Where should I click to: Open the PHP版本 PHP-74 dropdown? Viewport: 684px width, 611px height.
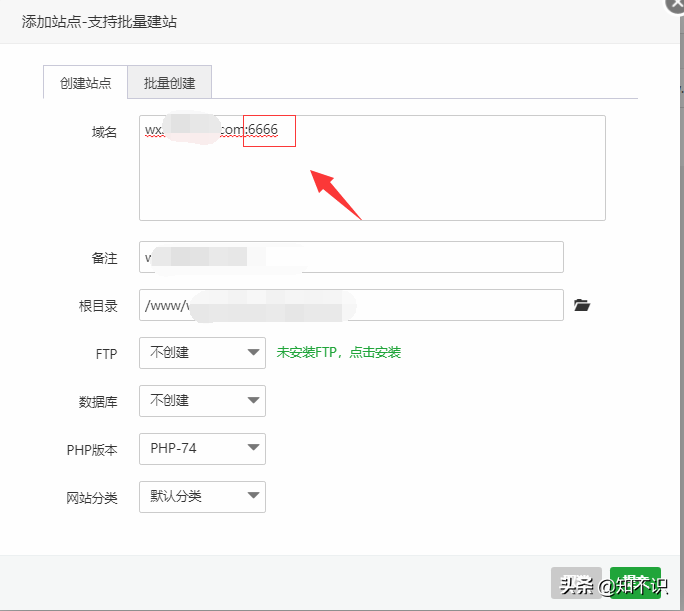202,449
